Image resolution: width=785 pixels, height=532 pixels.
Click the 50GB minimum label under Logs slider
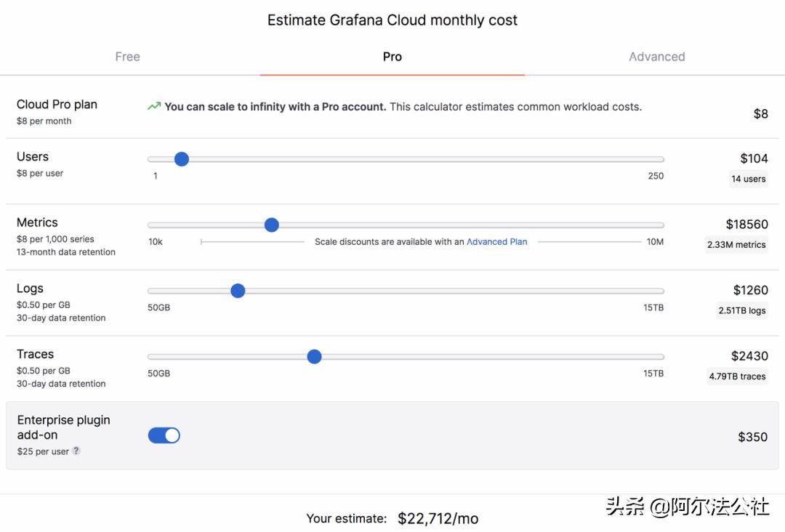pyautogui.click(x=158, y=308)
